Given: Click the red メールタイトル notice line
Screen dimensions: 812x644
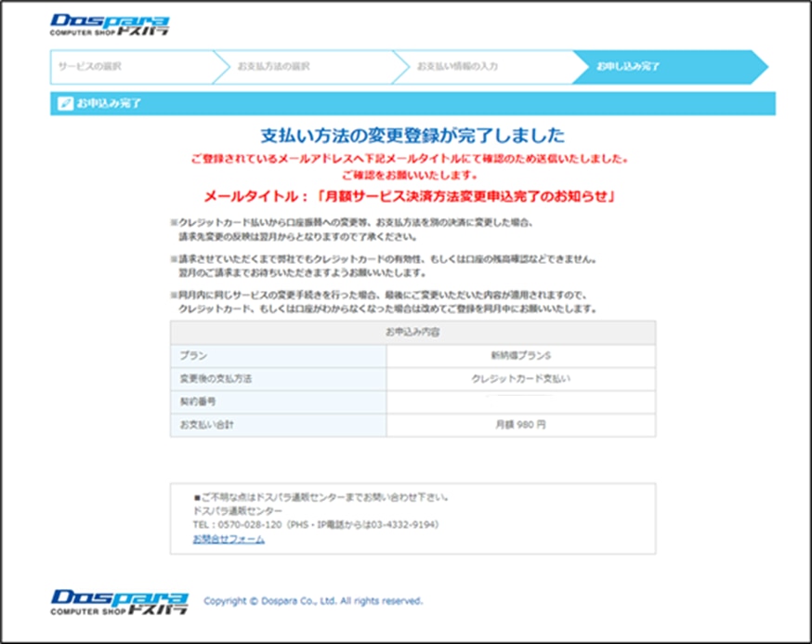Looking at the screenshot, I should (412, 197).
